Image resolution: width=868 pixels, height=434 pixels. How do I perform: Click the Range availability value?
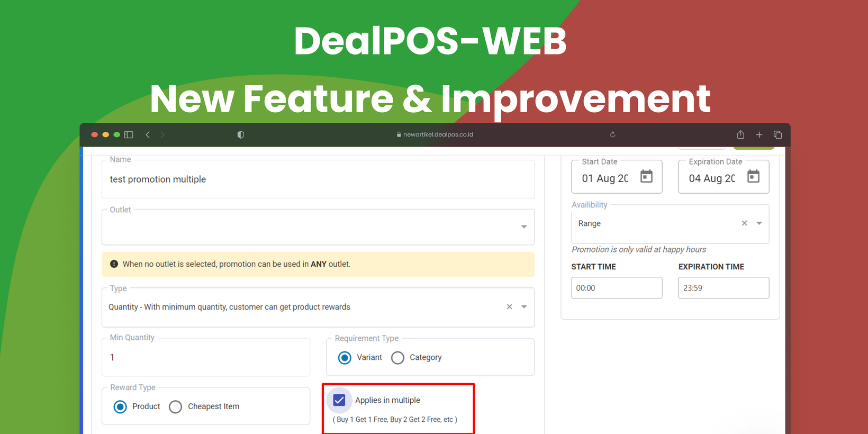point(590,223)
